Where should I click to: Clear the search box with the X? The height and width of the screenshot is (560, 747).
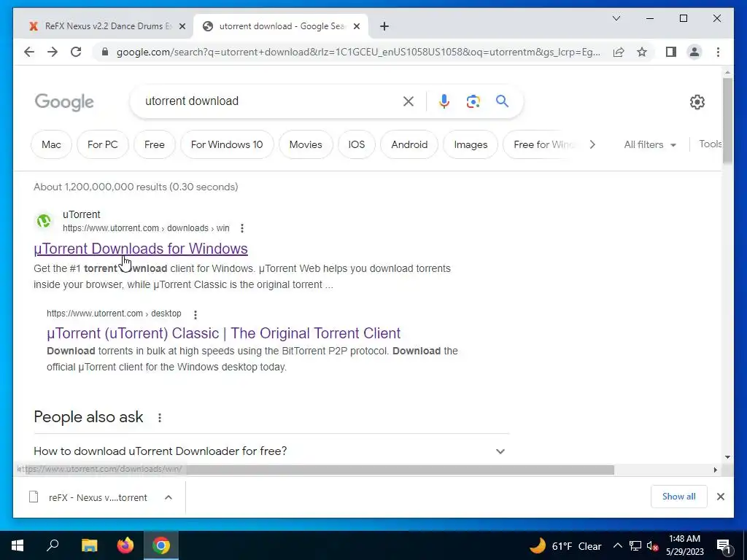tap(409, 101)
